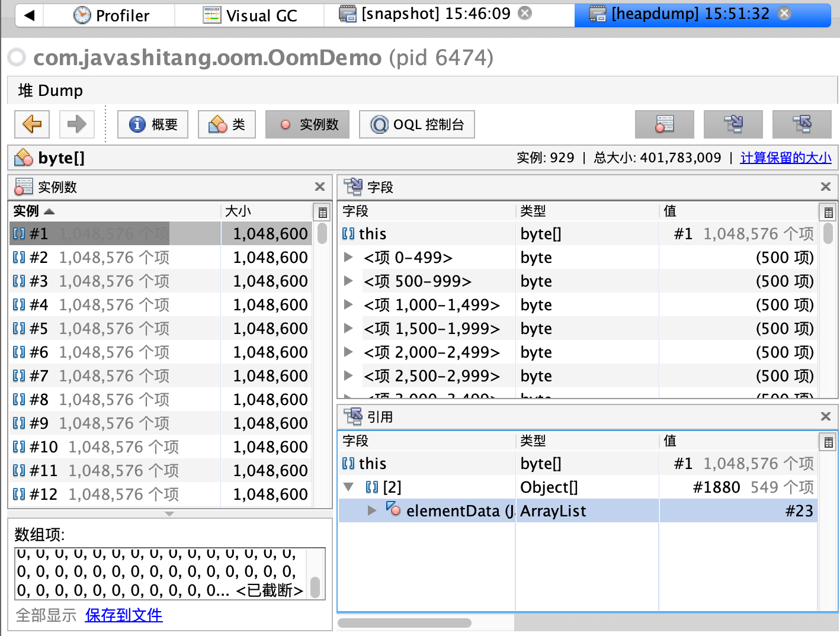Image resolution: width=840 pixels, height=636 pixels.
Task: Switch to the Profiler tab
Action: click(111, 15)
